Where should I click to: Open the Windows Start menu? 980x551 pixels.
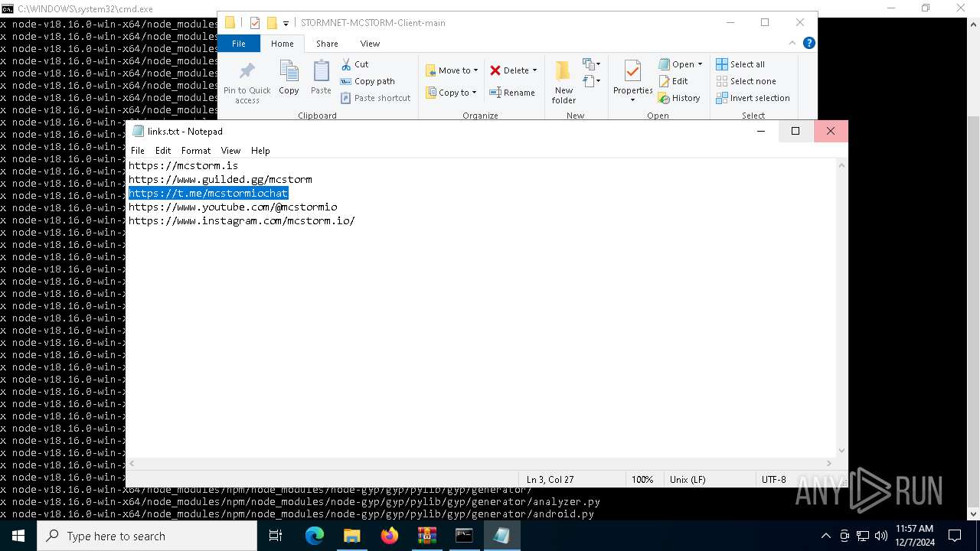pyautogui.click(x=18, y=536)
